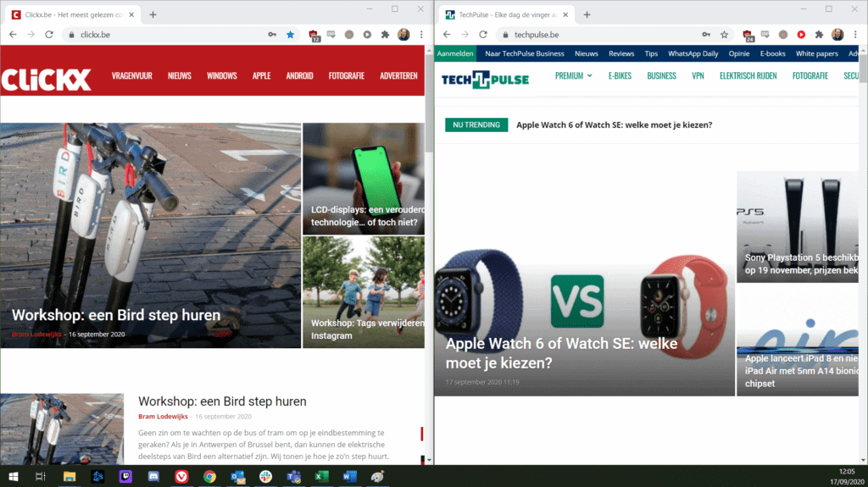Launch Twitch from the taskbar
Viewport: 868px width, 487px height.
coord(125,477)
